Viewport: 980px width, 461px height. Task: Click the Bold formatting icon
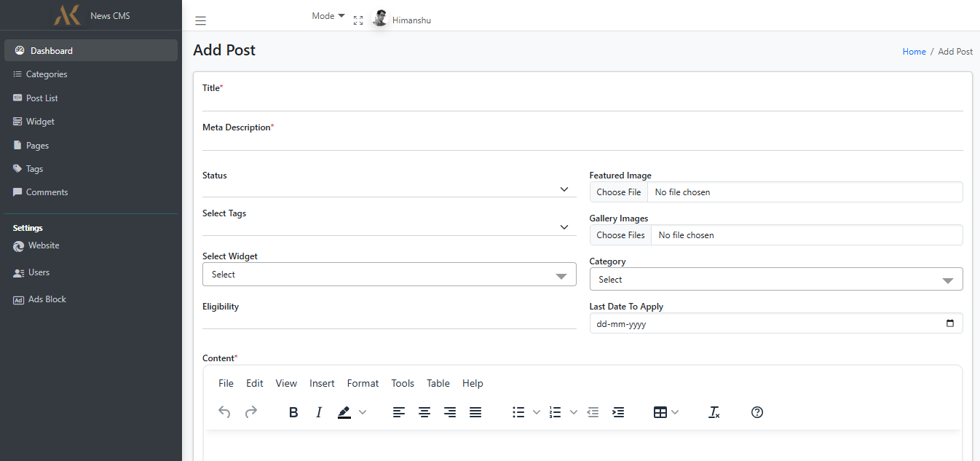[x=293, y=412]
